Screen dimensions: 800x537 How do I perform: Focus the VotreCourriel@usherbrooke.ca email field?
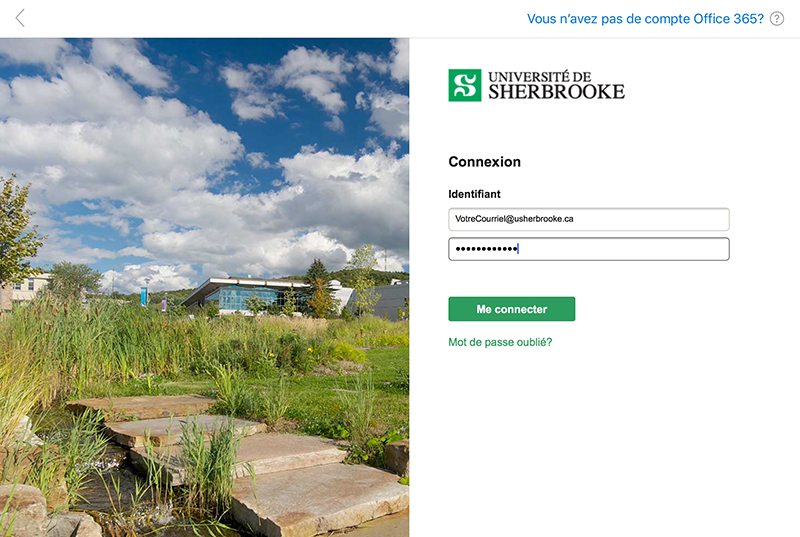coord(589,219)
